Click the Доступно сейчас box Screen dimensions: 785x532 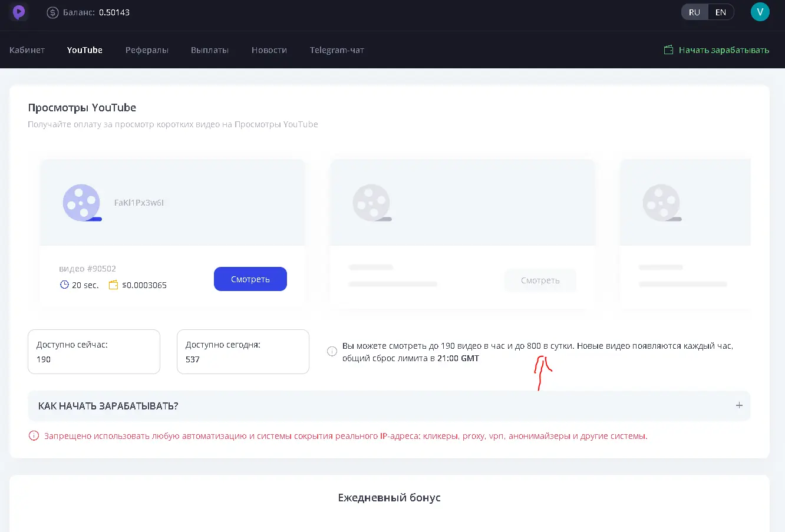pyautogui.click(x=94, y=352)
